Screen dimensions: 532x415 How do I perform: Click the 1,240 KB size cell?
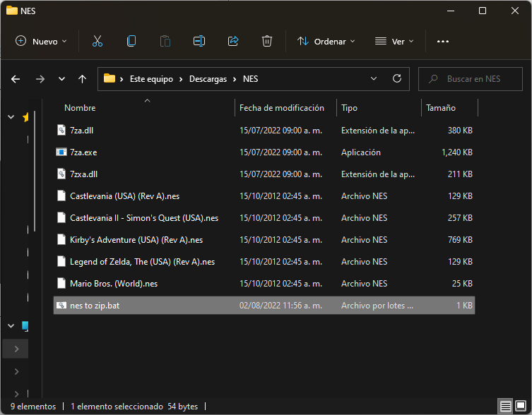pos(457,152)
